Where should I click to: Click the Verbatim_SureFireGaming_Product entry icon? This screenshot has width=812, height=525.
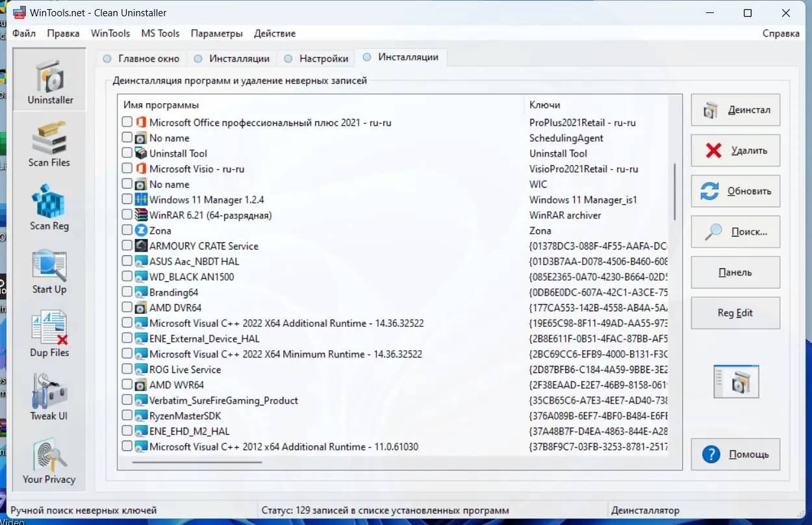(141, 400)
